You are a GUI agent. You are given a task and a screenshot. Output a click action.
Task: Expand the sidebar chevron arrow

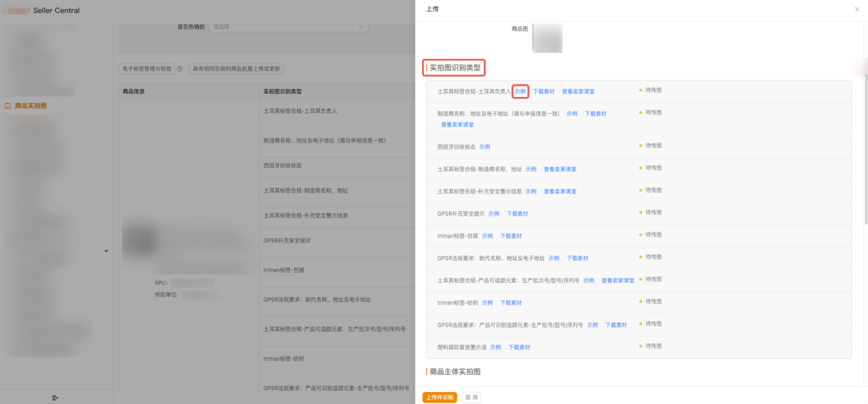[x=106, y=251]
